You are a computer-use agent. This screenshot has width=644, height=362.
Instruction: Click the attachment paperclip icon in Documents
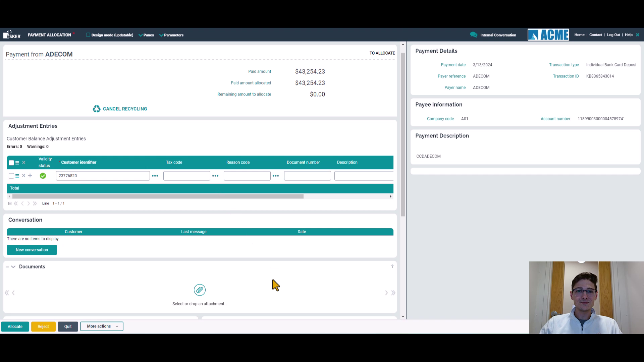(200, 290)
